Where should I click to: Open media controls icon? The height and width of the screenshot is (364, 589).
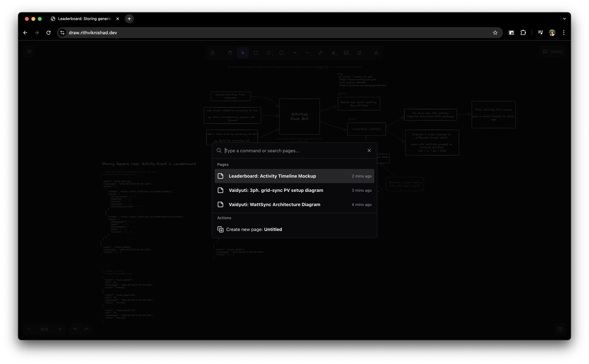click(540, 32)
